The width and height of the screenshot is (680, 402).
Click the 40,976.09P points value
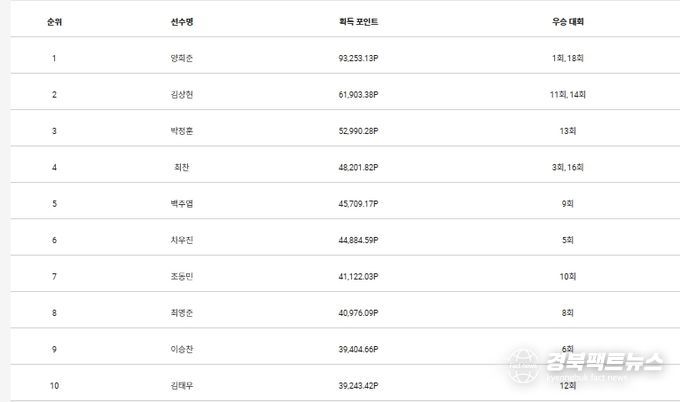click(359, 311)
